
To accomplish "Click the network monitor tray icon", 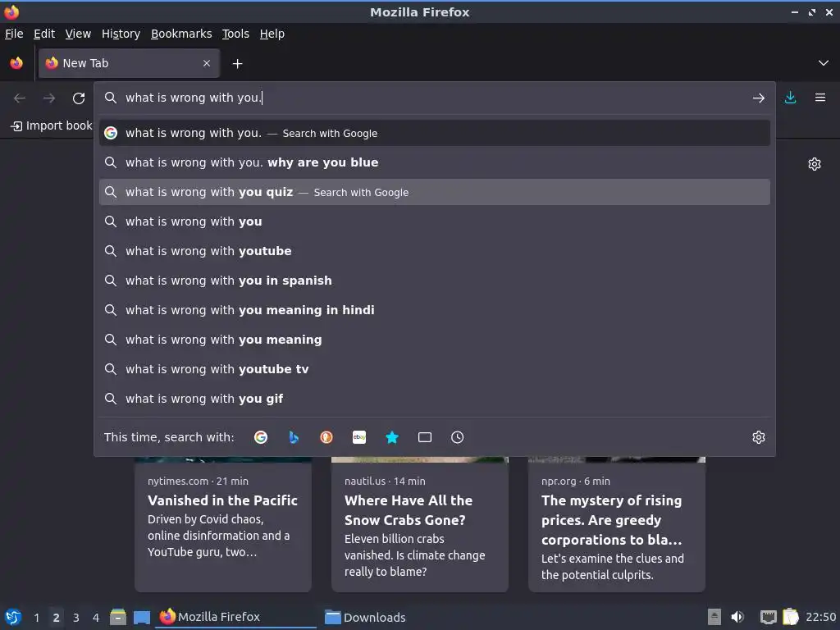I will pos(768,617).
